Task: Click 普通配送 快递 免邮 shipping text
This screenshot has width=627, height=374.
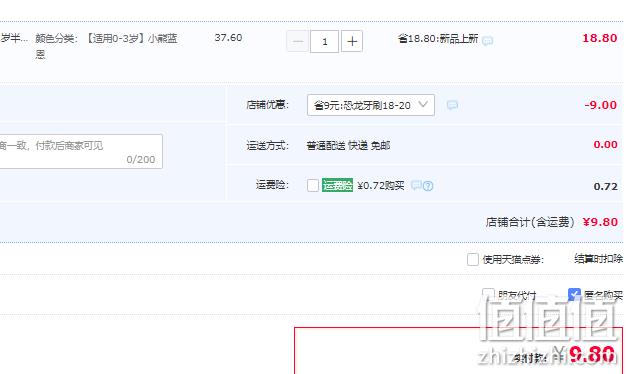Action: click(x=348, y=146)
